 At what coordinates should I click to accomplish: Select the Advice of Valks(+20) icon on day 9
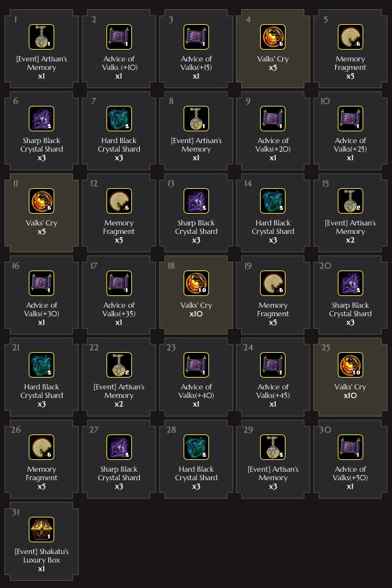pos(272,118)
